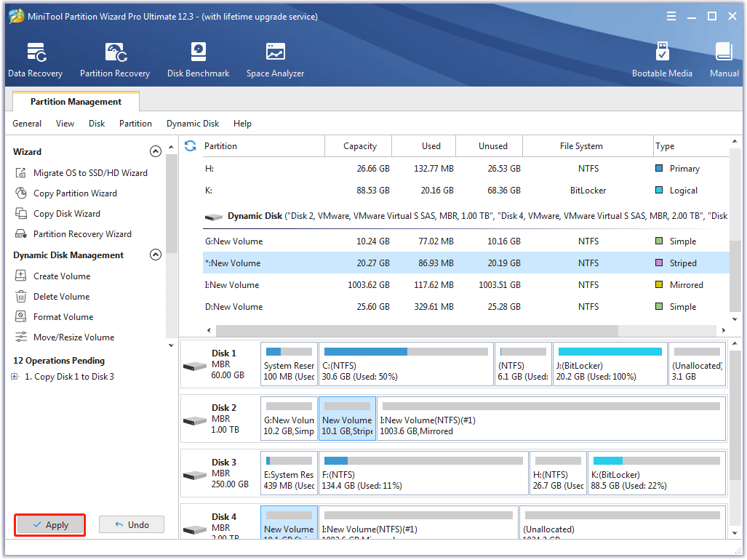This screenshot has height=560, width=747.
Task: Click the refresh icon beside Partition header
Action: (190, 146)
